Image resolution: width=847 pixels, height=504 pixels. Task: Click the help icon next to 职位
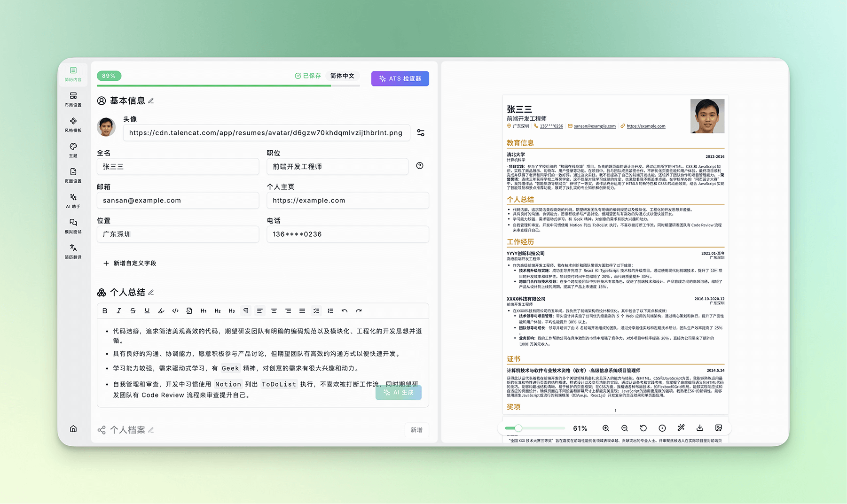[420, 166]
